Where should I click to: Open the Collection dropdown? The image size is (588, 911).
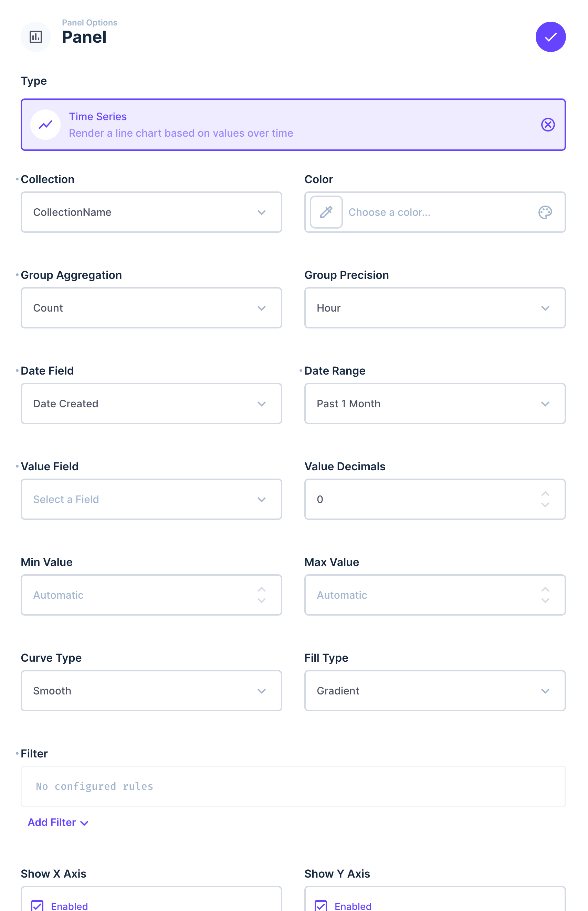pyautogui.click(x=151, y=212)
